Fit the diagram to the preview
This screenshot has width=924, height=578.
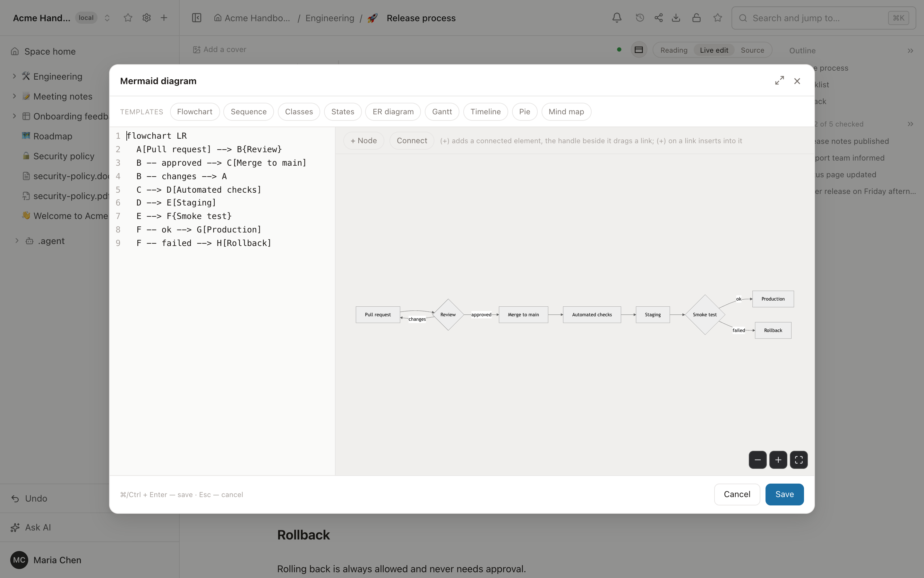pos(799,460)
